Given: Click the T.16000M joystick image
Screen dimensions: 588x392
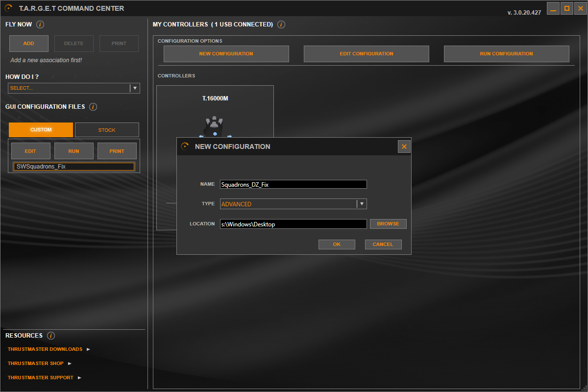Looking at the screenshot, I should coord(215,127).
